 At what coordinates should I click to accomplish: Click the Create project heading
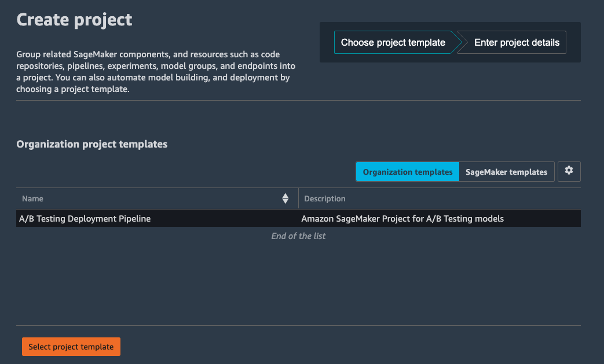pyautogui.click(x=74, y=20)
